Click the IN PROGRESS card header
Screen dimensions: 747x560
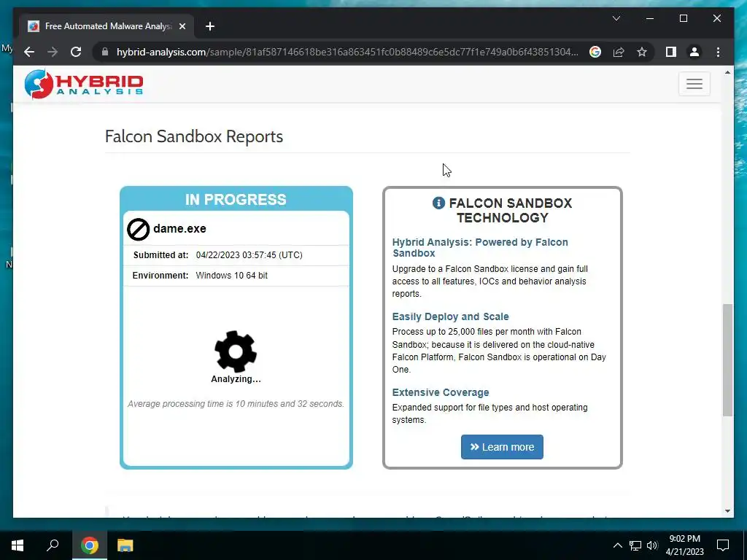point(236,199)
